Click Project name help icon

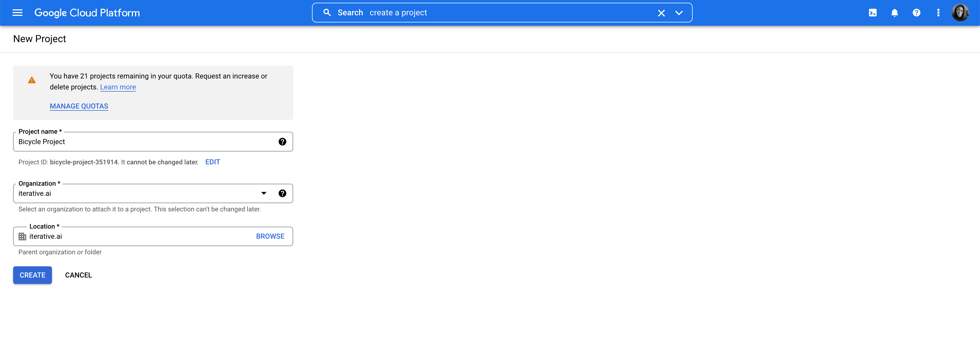(282, 141)
